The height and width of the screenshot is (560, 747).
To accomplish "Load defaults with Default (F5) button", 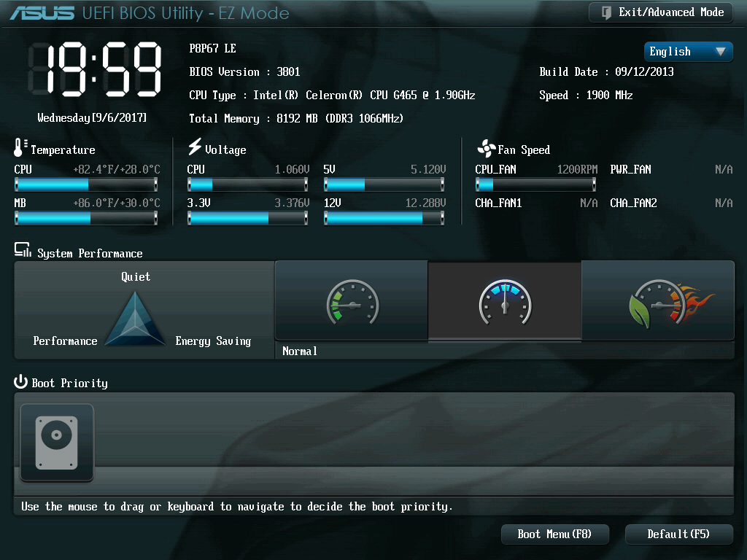I will (678, 534).
